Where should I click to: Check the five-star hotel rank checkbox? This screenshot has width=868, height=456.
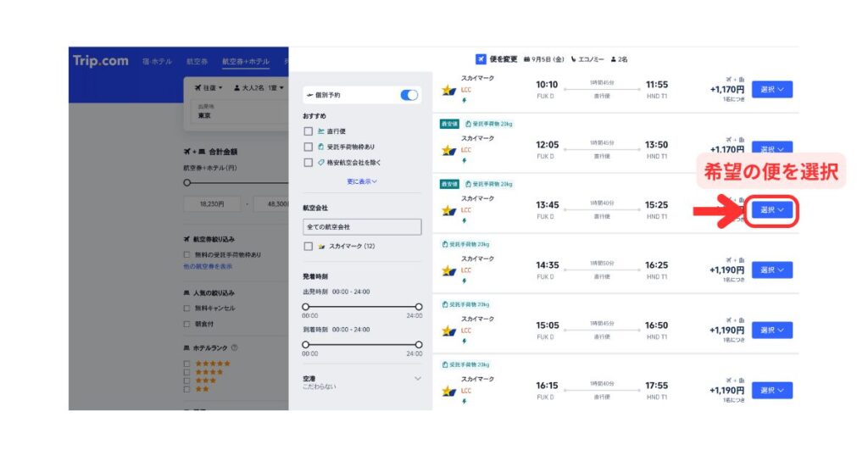pyautogui.click(x=186, y=364)
